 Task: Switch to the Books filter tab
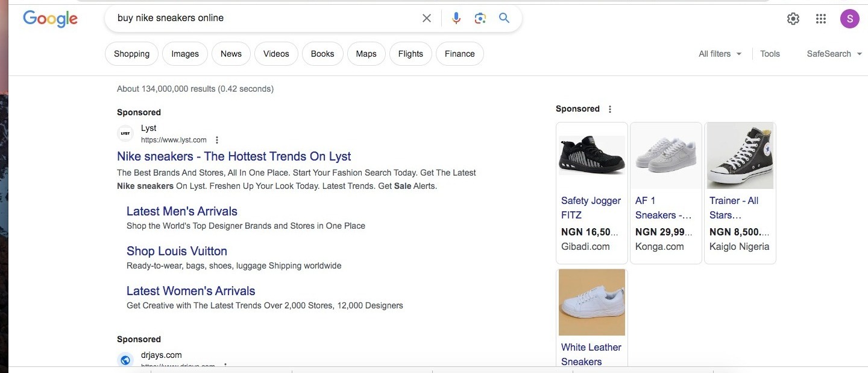click(x=322, y=54)
